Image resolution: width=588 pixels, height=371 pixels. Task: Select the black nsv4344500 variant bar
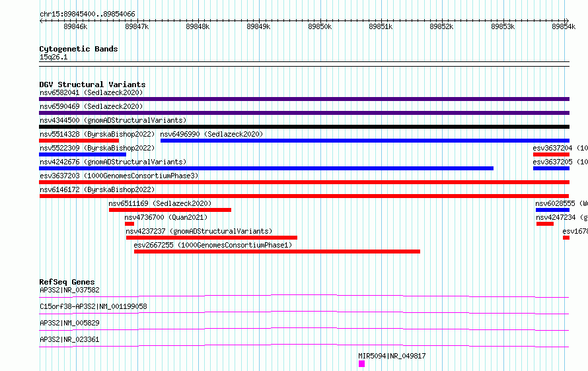(304, 127)
